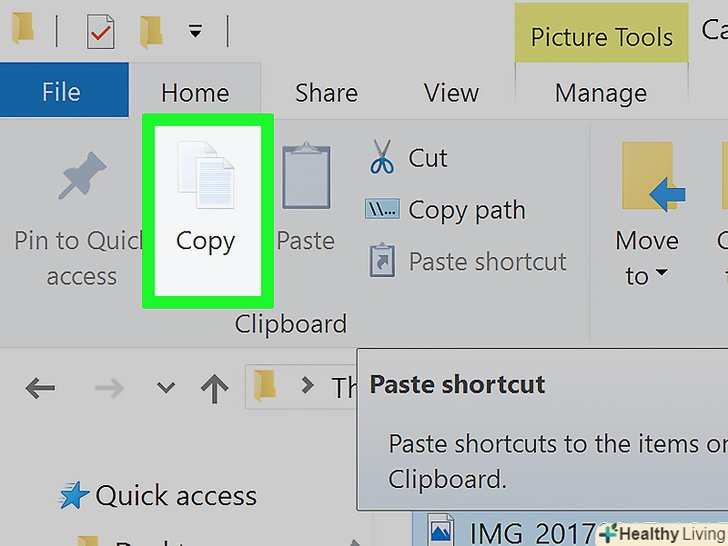Go up one folder level

point(214,388)
